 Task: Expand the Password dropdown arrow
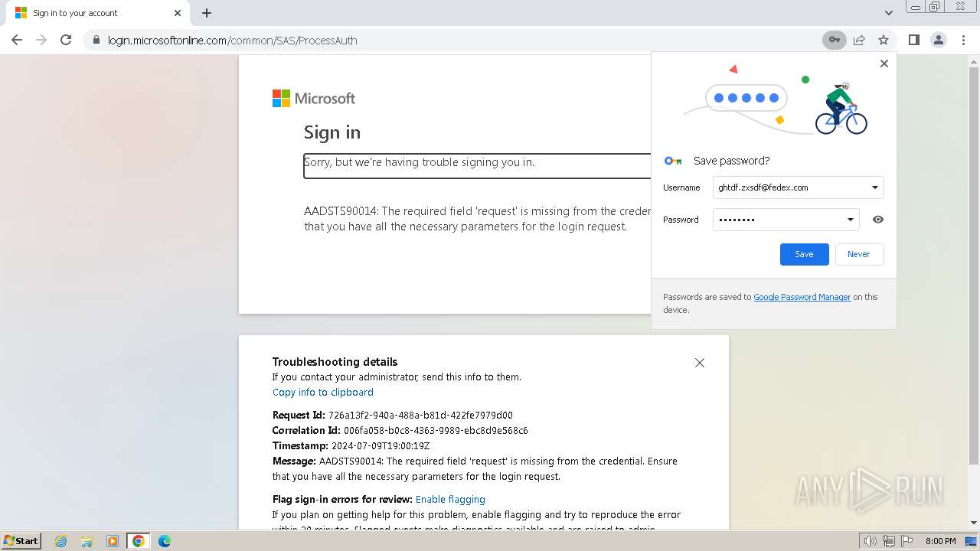click(x=850, y=220)
